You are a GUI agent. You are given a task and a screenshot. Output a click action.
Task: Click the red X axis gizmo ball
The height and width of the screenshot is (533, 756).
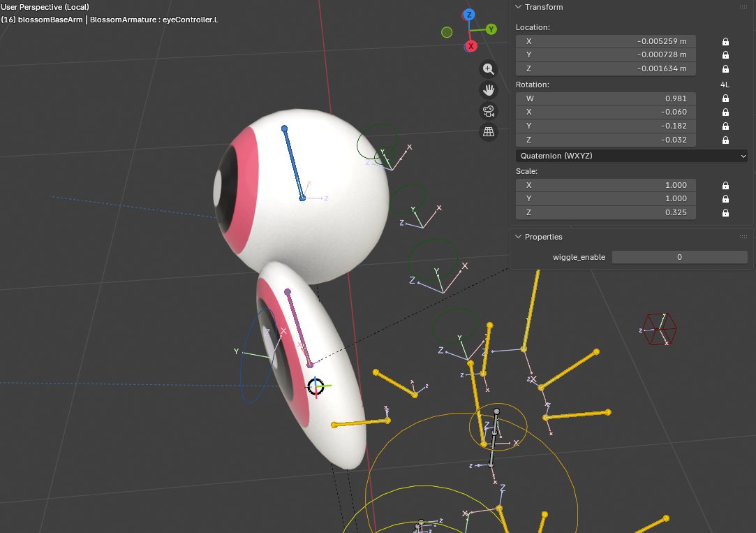470,46
